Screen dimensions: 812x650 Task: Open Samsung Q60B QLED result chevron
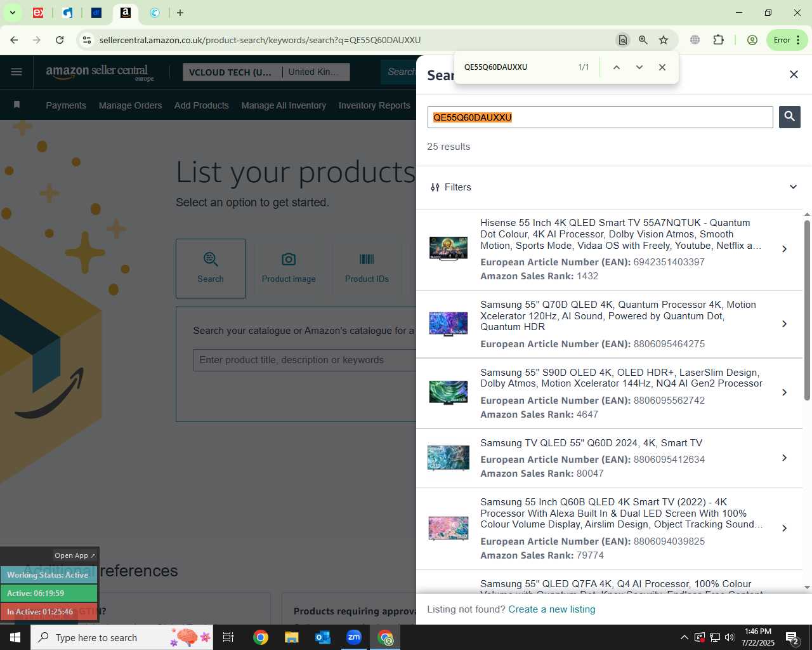click(785, 528)
